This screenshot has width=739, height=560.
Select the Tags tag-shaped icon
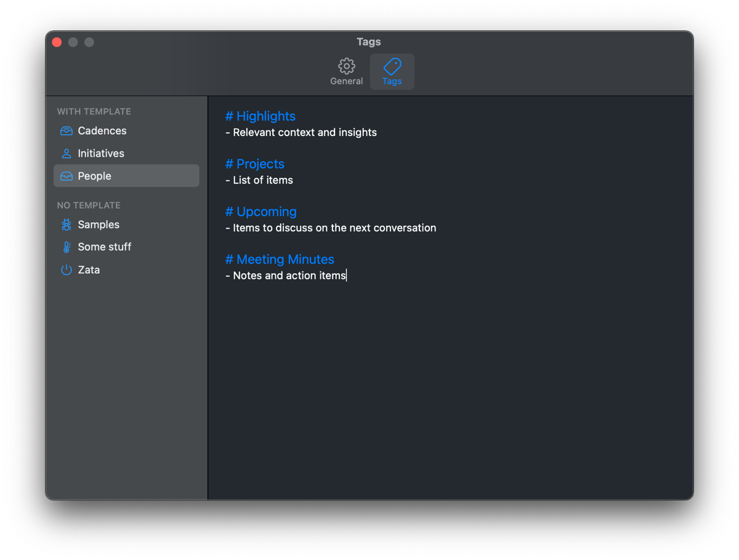pos(392,66)
